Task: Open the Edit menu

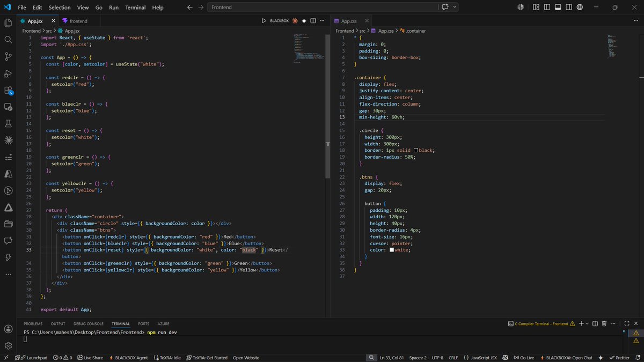Action: click(37, 8)
